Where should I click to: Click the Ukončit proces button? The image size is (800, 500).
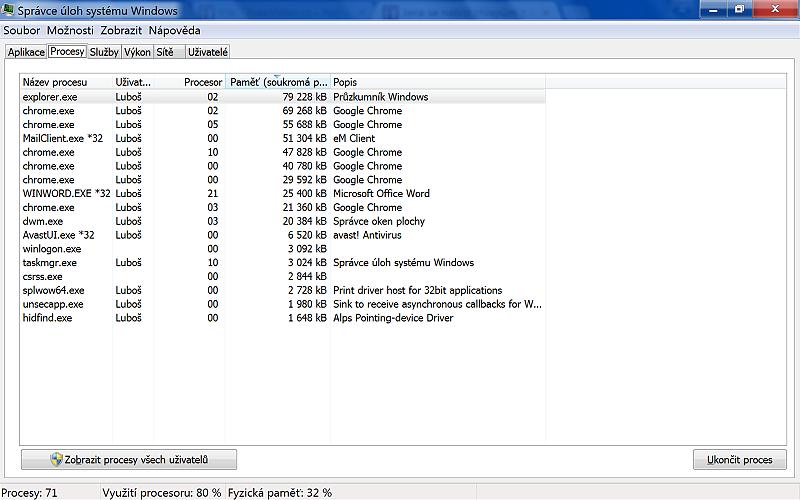[x=740, y=460]
